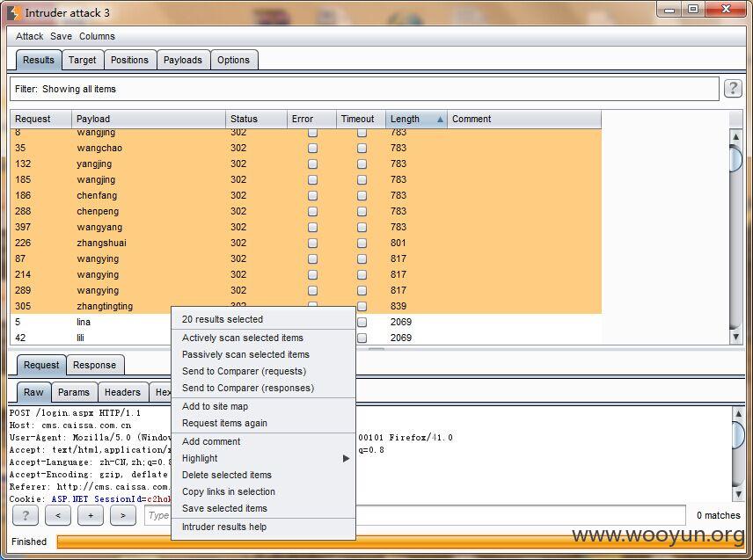Screen dimensions: 753x560
Task: Toggle Timeout checkbox for wangchao row
Action: 362,148
